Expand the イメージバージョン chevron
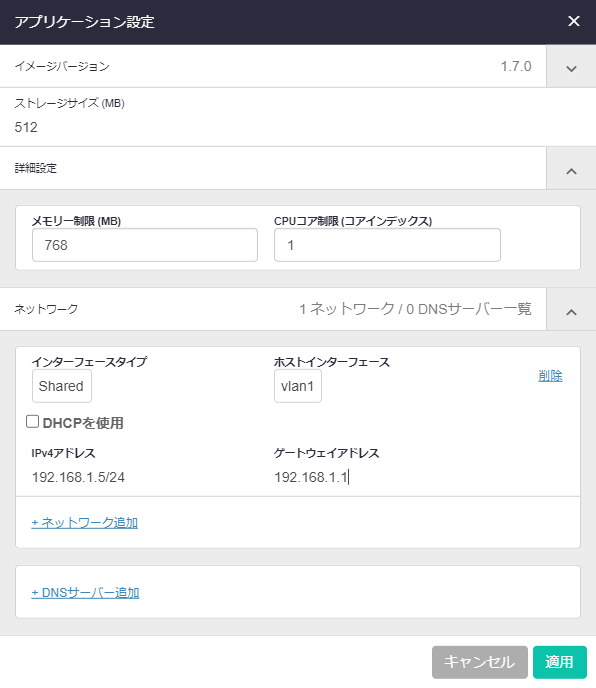This screenshot has width=596, height=688. [x=571, y=67]
